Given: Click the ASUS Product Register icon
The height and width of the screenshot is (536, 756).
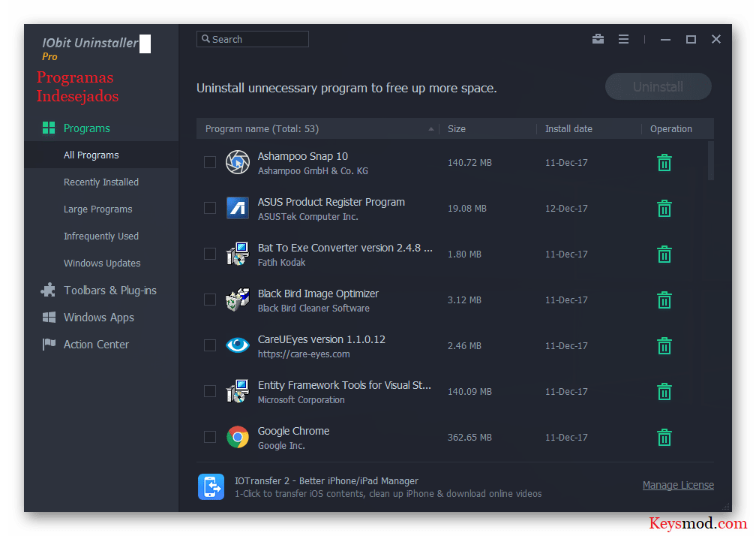Looking at the screenshot, I should click(x=238, y=209).
